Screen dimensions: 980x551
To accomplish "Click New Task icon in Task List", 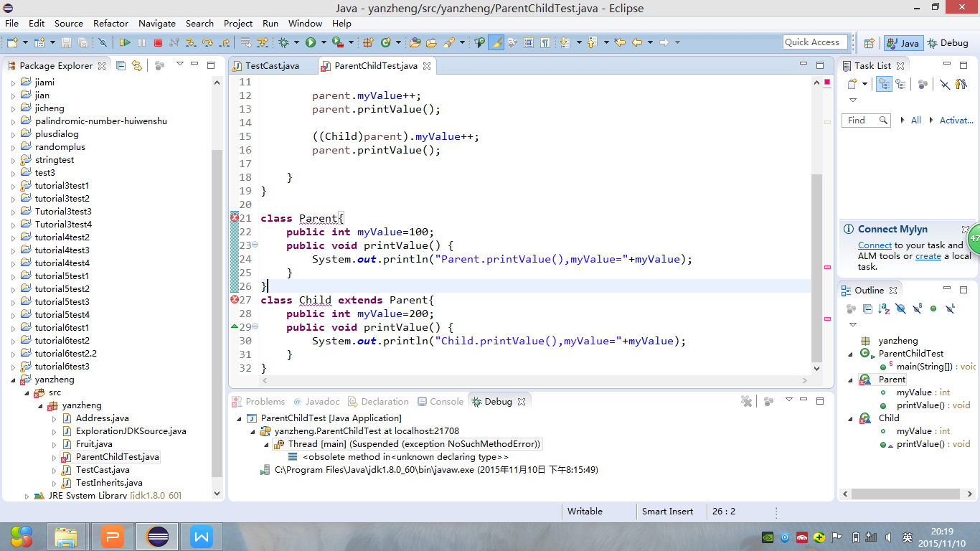I will click(852, 84).
